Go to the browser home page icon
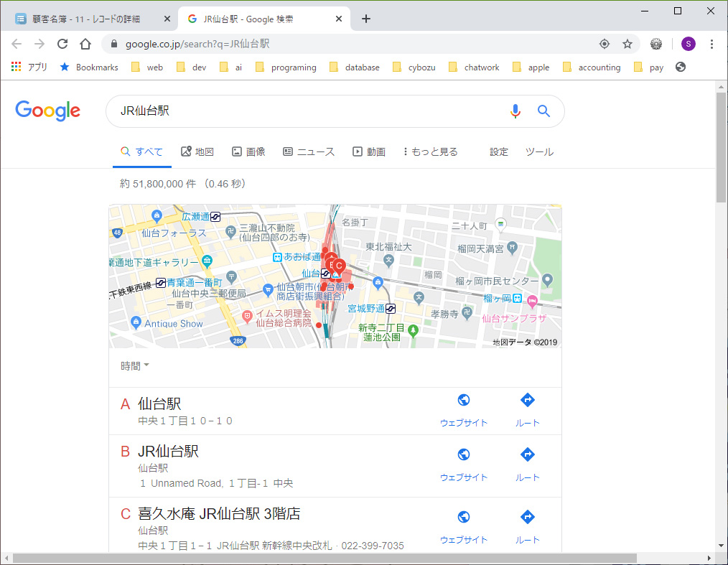 (x=85, y=44)
